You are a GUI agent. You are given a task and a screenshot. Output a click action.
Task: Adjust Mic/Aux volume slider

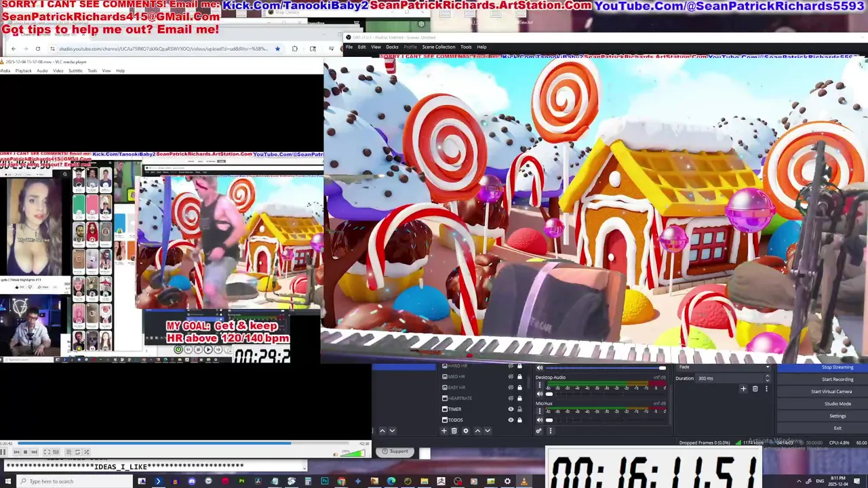tap(606, 420)
